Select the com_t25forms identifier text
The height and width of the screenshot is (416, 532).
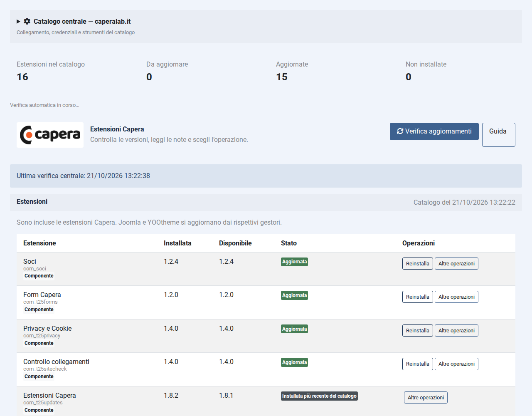pos(40,302)
